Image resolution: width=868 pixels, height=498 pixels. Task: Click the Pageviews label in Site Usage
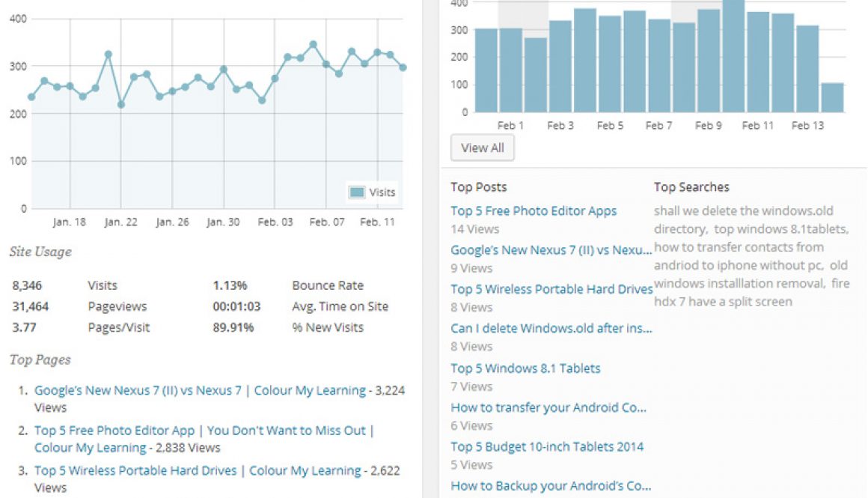click(x=117, y=306)
